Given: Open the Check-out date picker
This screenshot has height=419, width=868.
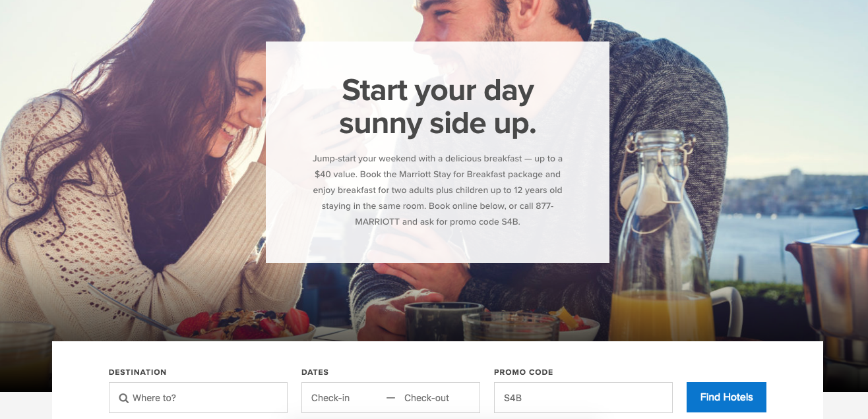Looking at the screenshot, I should click(x=427, y=398).
